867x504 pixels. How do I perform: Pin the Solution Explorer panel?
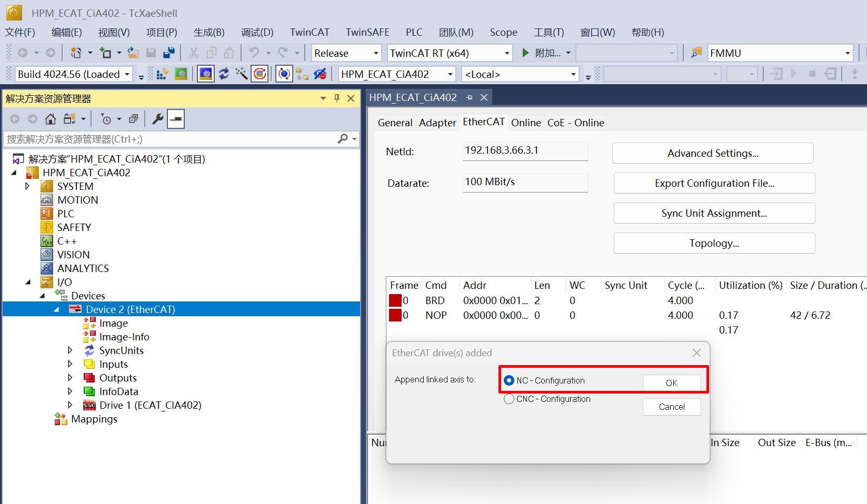337,98
